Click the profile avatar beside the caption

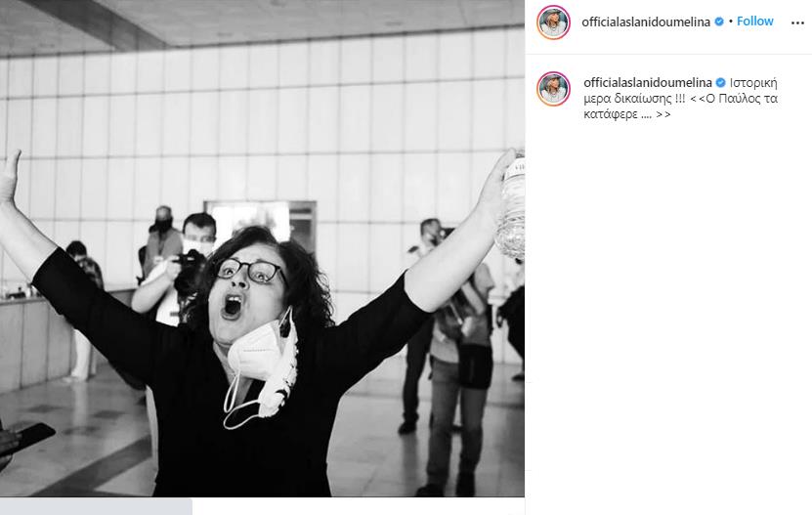(x=553, y=89)
